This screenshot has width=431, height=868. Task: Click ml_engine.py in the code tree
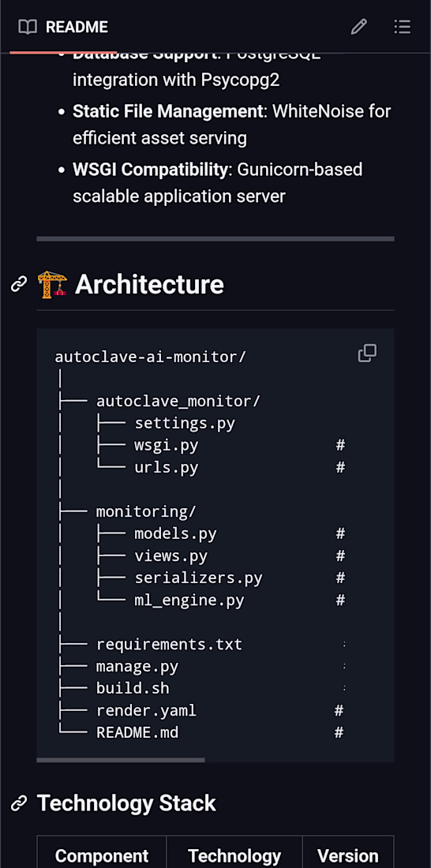point(189,600)
